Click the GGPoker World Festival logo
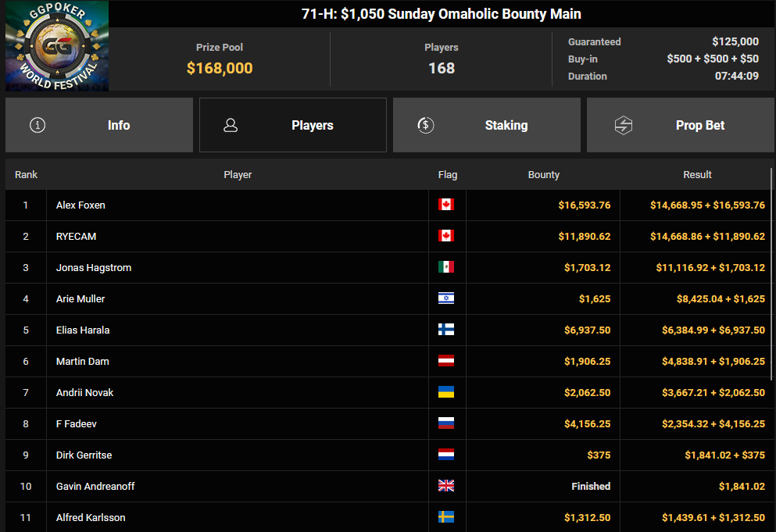776x532 pixels. click(57, 45)
